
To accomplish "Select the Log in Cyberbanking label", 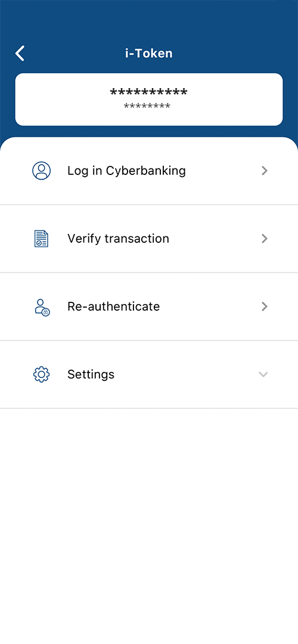I will coord(126,171).
